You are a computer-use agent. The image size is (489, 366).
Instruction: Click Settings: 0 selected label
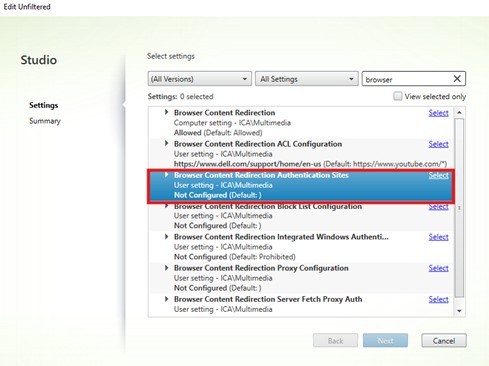coord(180,97)
